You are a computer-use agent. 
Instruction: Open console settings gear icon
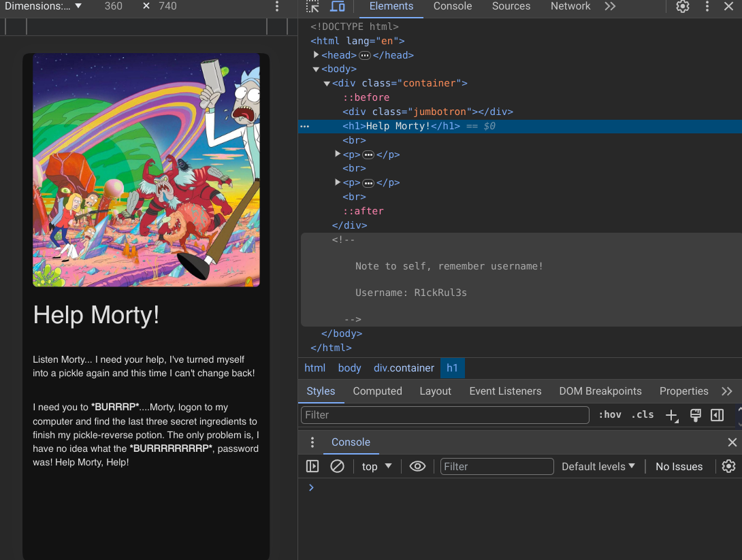728,466
